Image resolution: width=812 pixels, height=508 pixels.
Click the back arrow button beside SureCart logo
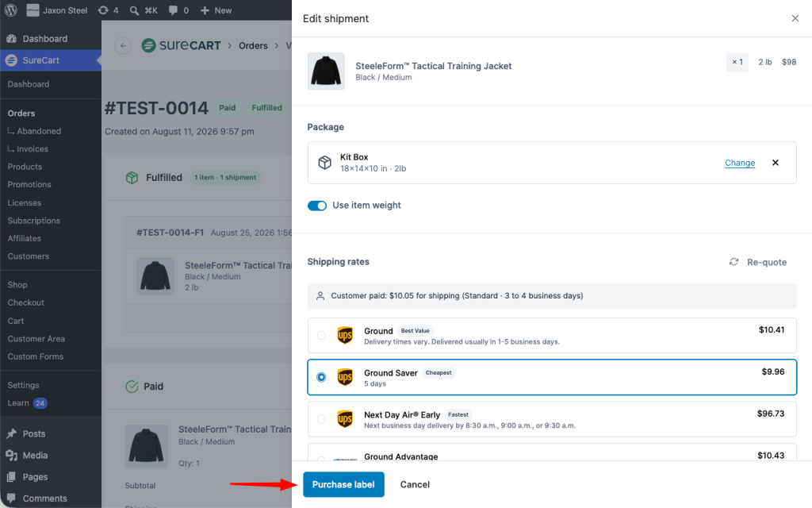(x=123, y=45)
